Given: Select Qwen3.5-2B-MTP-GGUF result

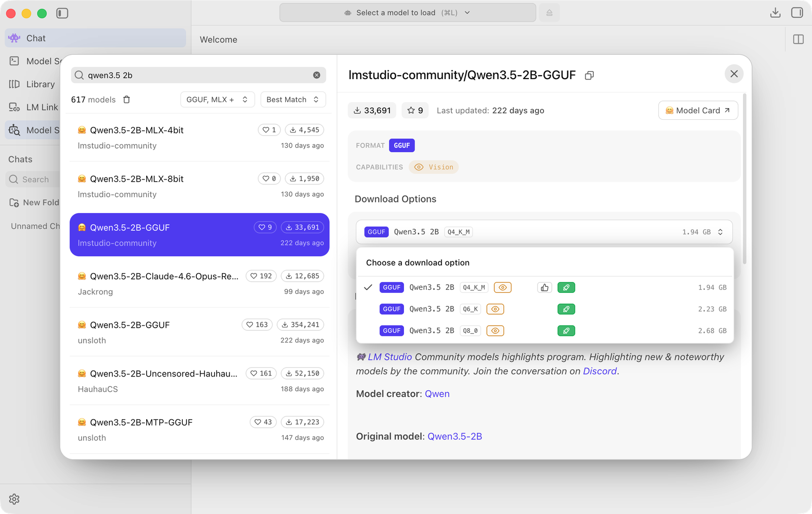Looking at the screenshot, I should [199, 430].
